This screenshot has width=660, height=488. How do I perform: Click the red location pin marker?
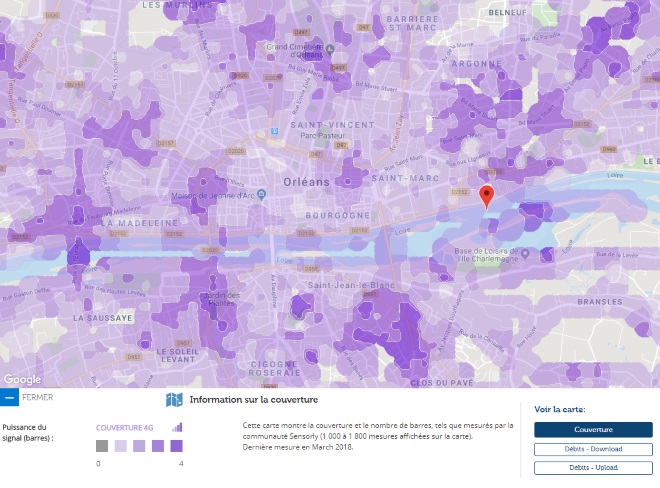pyautogui.click(x=486, y=196)
